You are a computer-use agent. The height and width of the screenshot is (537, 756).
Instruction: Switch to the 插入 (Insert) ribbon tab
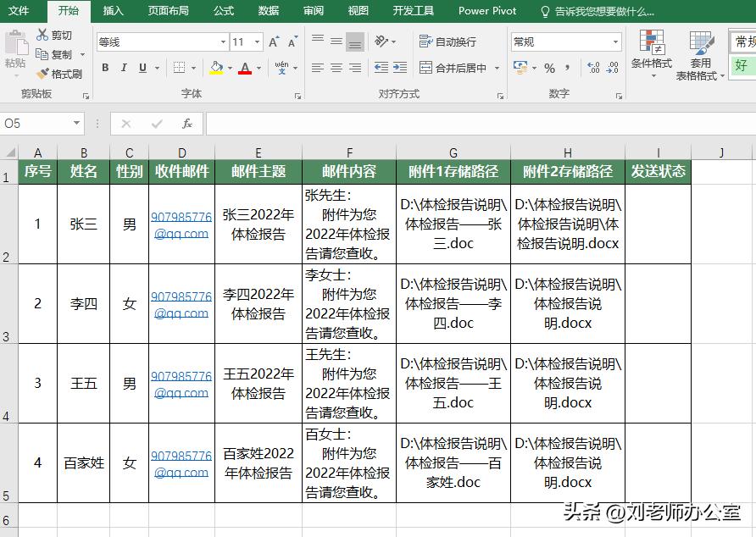113,11
